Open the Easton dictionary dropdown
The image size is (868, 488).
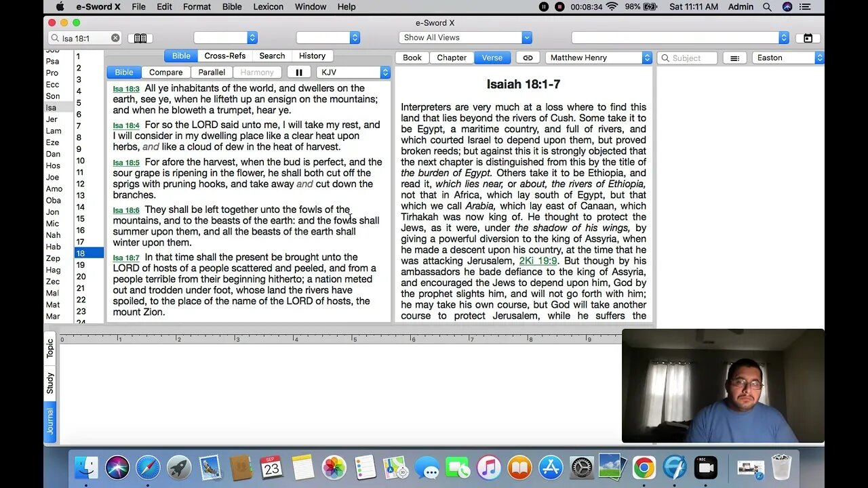click(787, 58)
